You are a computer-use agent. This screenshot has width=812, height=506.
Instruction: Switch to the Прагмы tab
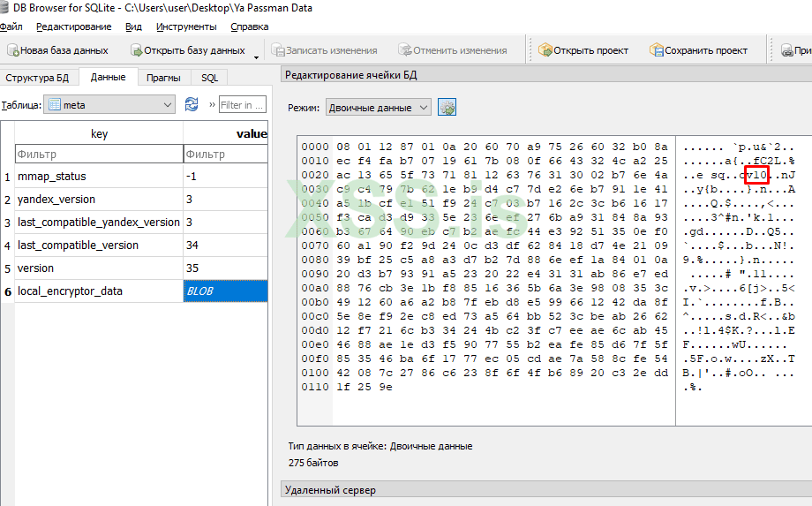point(163,78)
